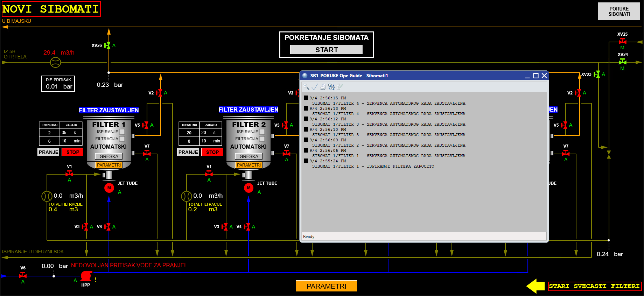This screenshot has width=644, height=296.
Task: Open the bottom orange PARAMETRI button
Action: tap(326, 286)
